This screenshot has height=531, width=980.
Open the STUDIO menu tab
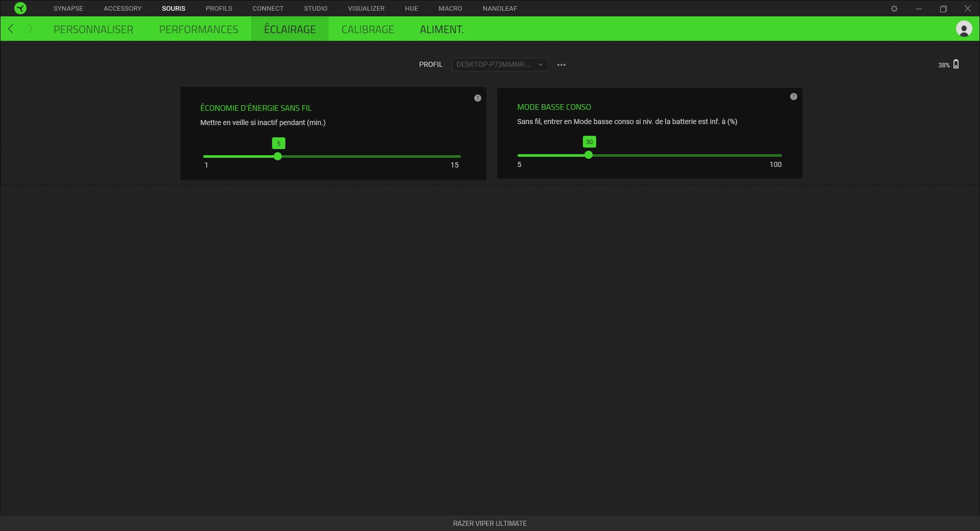click(x=315, y=9)
